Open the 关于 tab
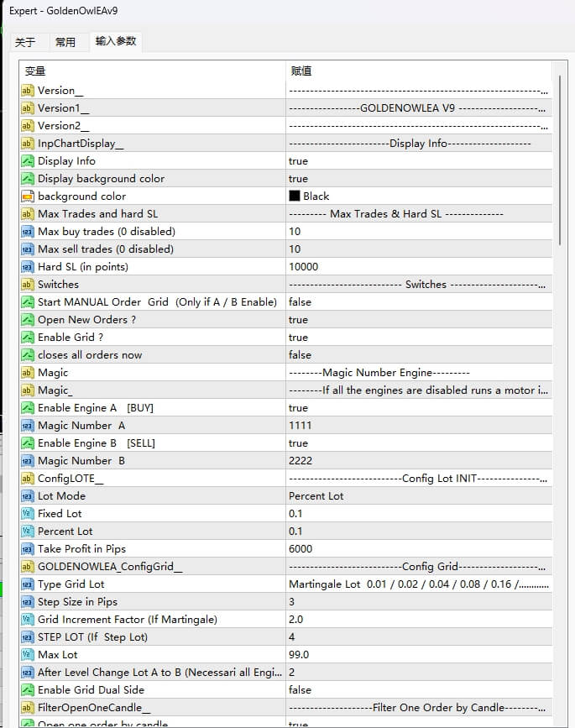The image size is (575, 728). tap(25, 42)
